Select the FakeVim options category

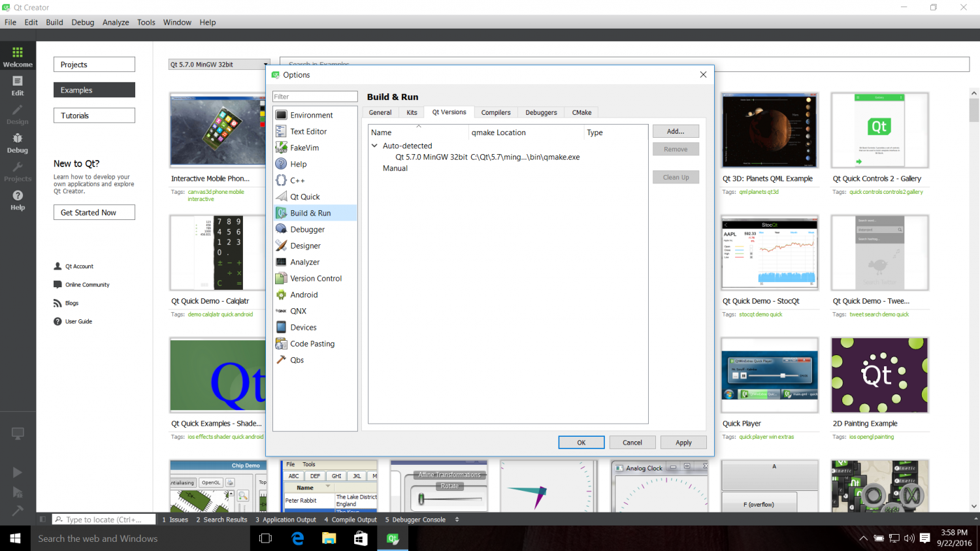coord(303,148)
